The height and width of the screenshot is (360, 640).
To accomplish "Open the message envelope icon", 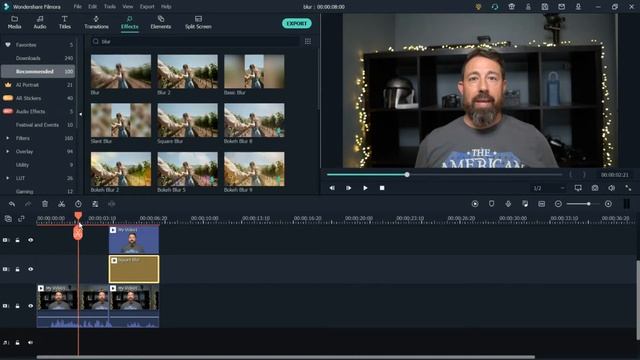I will click(x=562, y=7).
